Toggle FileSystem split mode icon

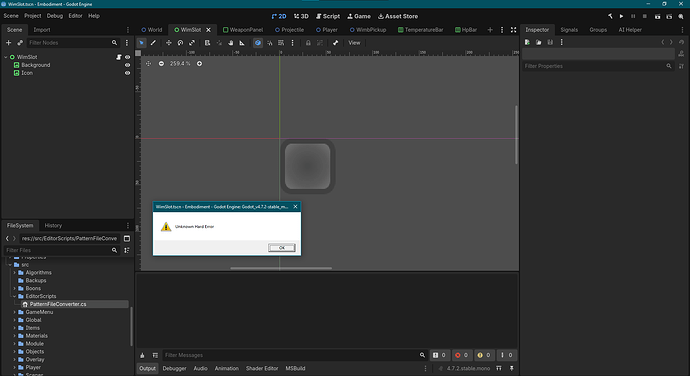[x=127, y=238]
